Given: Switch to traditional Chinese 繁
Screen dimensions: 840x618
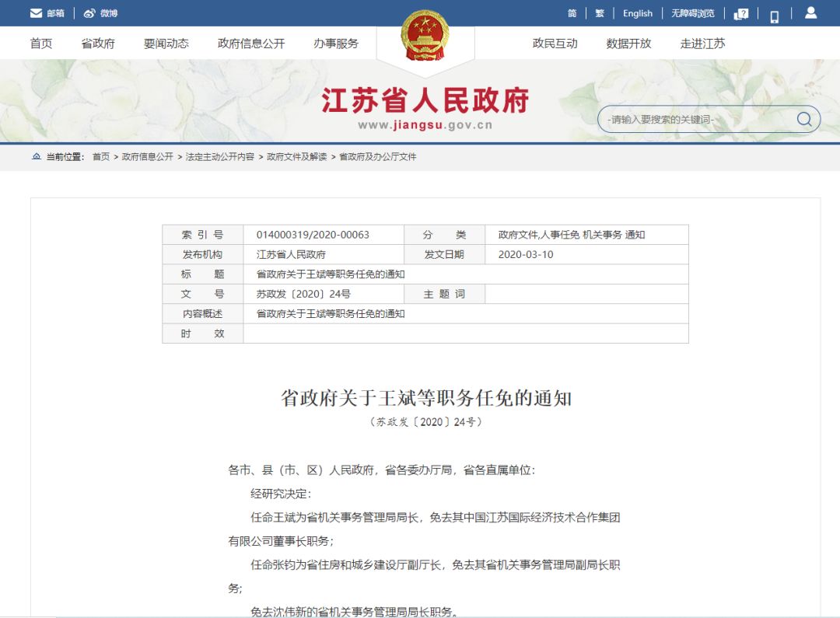Looking at the screenshot, I should pos(600,13).
